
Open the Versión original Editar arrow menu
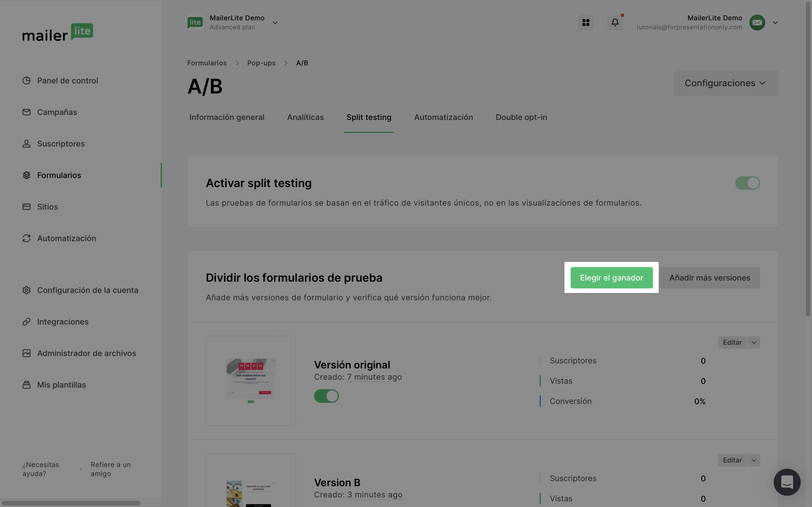point(754,342)
